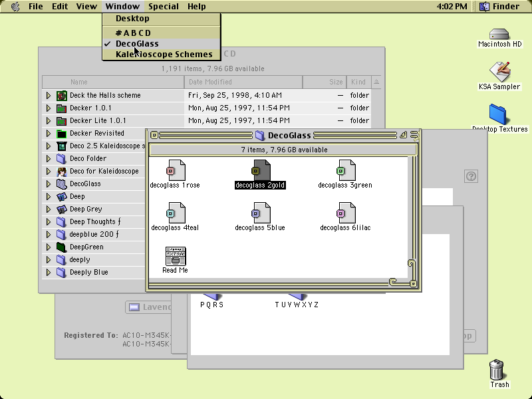Select the Desktop Textures folder icon
Viewport: 532px width, 399px height.
(x=497, y=114)
